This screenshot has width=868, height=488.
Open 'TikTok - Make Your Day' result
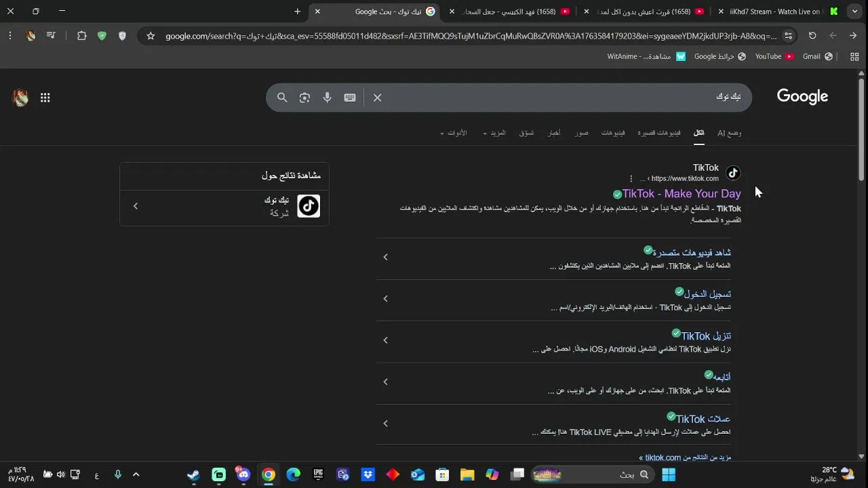682,194
